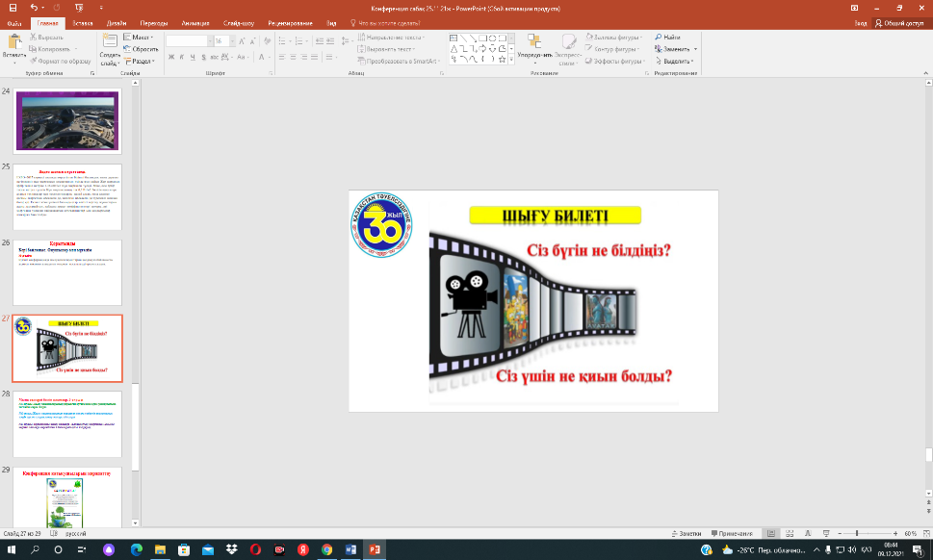Start slideshow from beginning icon in title bar
933x560 pixels.
click(79, 7)
